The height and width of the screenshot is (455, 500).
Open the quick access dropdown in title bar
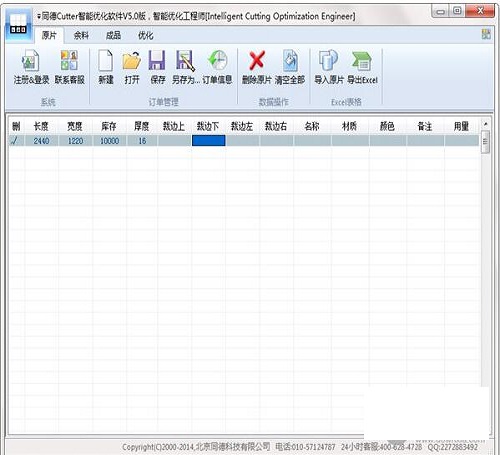point(39,16)
